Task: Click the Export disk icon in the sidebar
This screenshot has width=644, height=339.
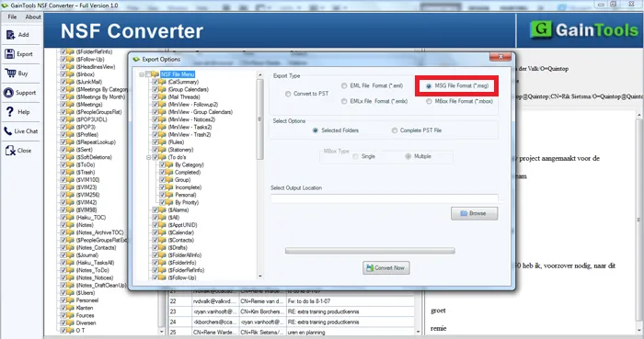Action: coord(10,54)
